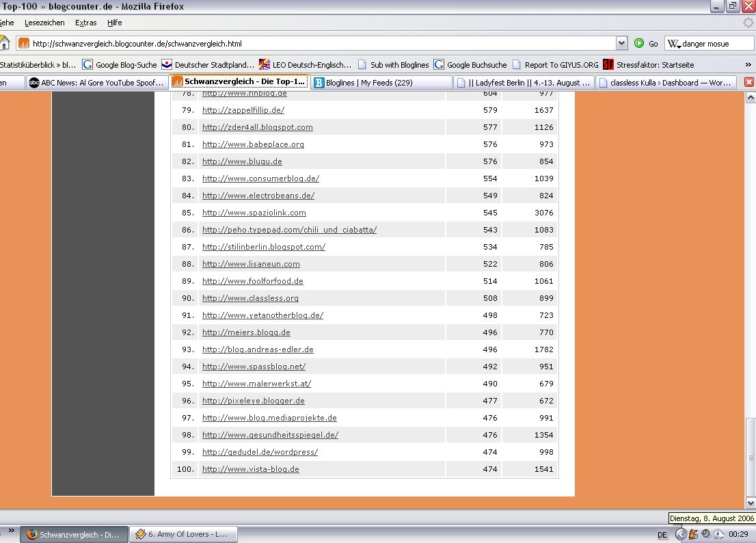Follow the stilinberlin.blogspot.com link
The width and height of the screenshot is (756, 543).
point(263,247)
